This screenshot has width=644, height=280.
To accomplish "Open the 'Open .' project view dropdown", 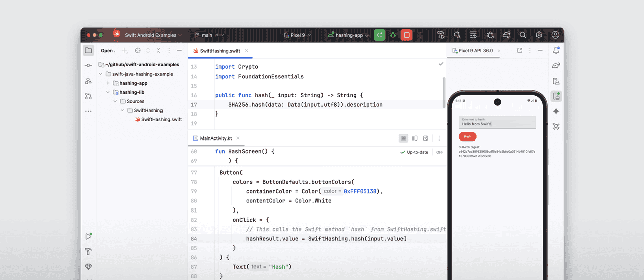I will pyautogui.click(x=108, y=51).
